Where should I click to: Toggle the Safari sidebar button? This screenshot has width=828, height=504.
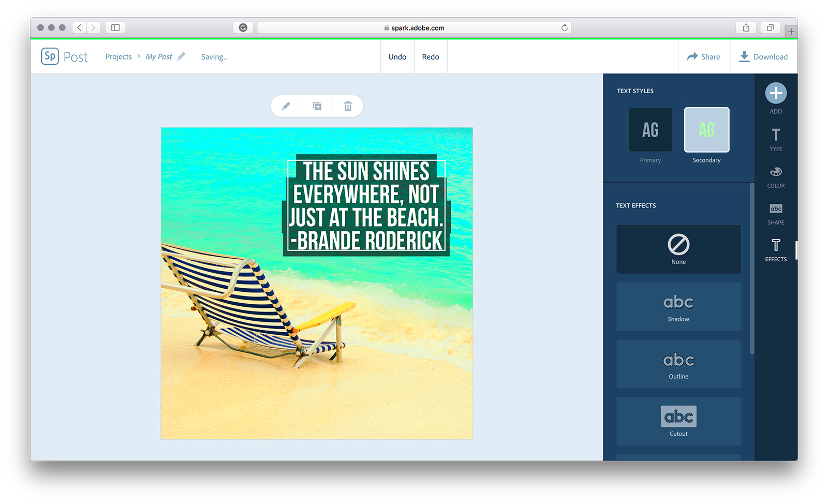115,27
